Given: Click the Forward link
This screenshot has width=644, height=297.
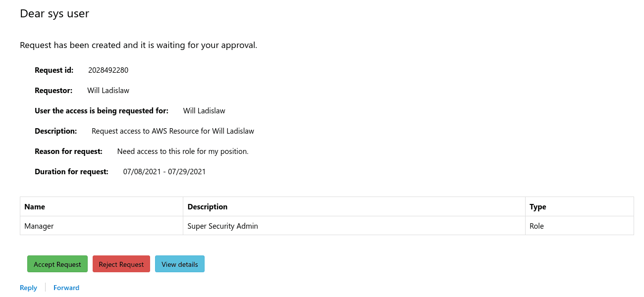Looking at the screenshot, I should (66, 288).
